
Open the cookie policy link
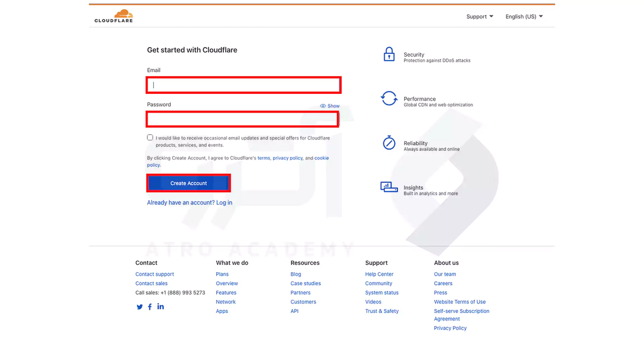[x=322, y=158]
